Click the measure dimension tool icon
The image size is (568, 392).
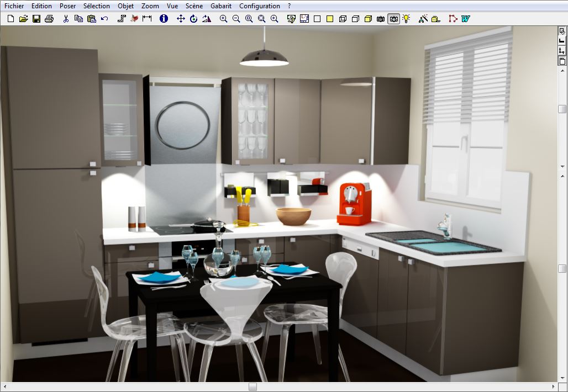(x=147, y=19)
